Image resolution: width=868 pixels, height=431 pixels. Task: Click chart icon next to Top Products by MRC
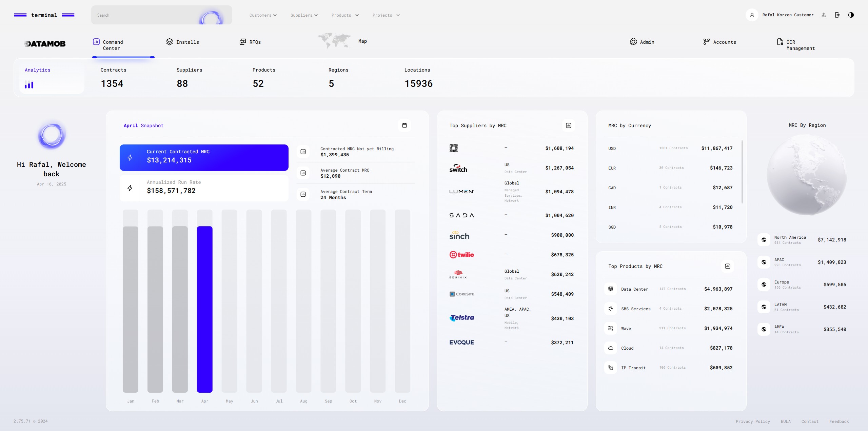[727, 266]
